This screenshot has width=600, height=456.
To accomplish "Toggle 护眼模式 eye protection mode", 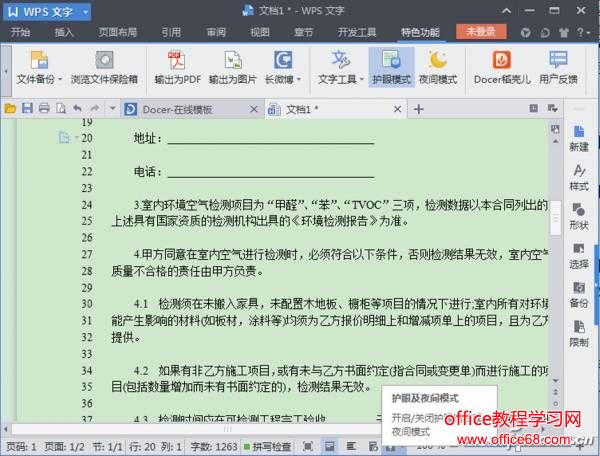I will click(391, 67).
